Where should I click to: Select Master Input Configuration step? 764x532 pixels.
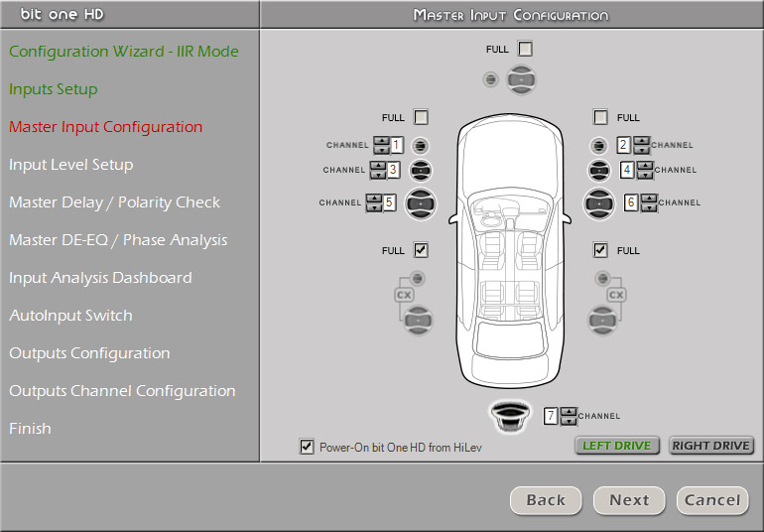[106, 127]
